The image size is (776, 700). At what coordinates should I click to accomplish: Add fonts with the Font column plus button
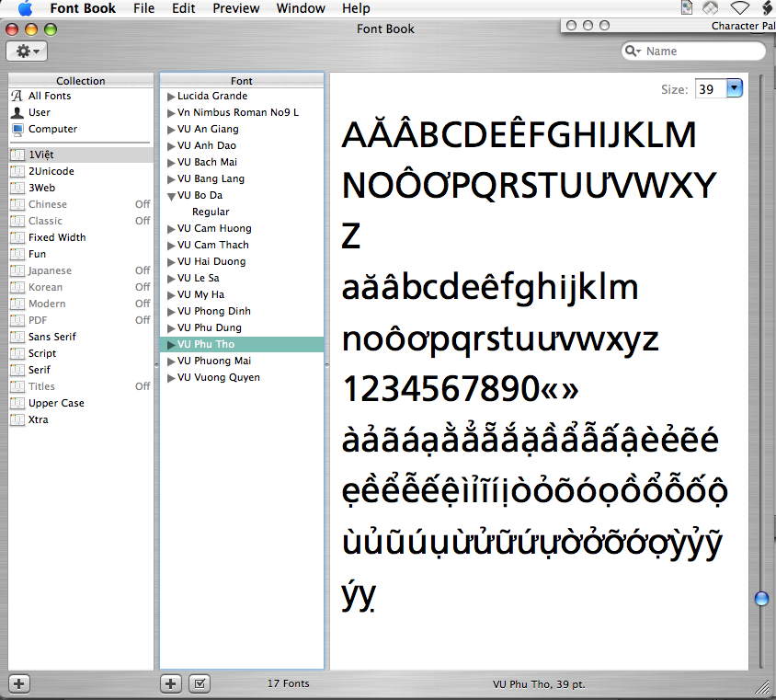(x=171, y=684)
